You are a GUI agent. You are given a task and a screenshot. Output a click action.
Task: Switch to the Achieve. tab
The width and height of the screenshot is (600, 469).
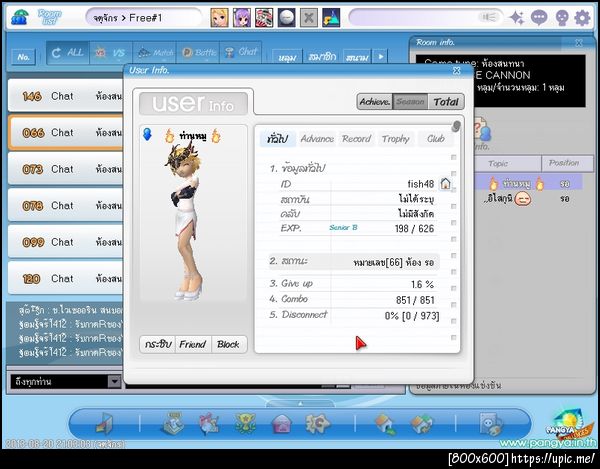375,102
